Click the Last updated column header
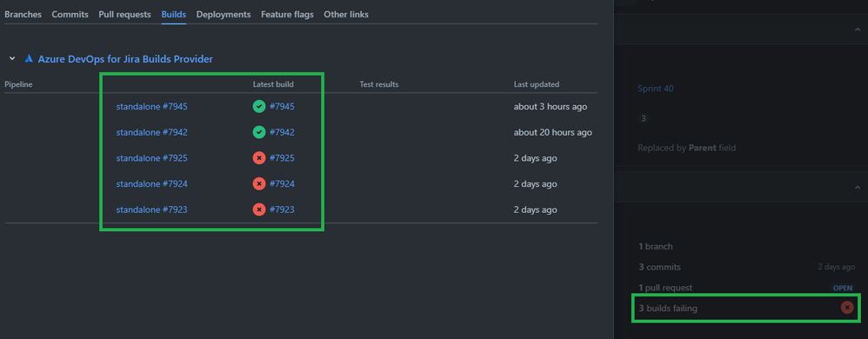The width and height of the screenshot is (868, 339). pyautogui.click(x=537, y=84)
